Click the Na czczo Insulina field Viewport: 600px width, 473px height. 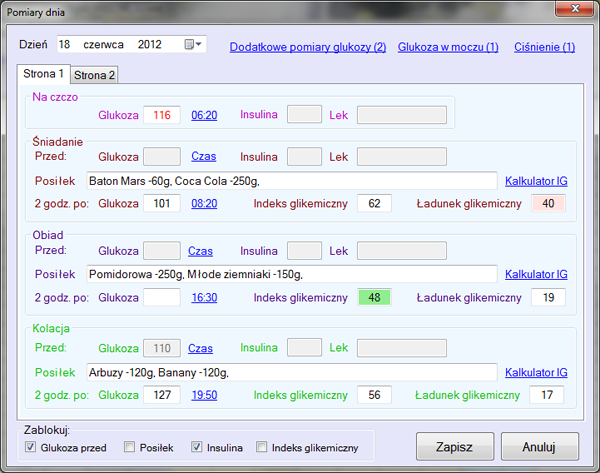[x=304, y=114]
